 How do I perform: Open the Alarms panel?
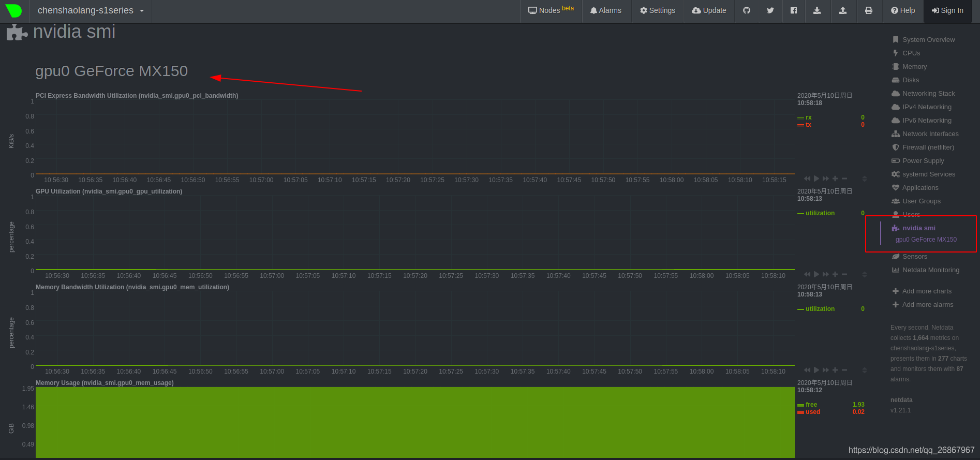(x=606, y=10)
